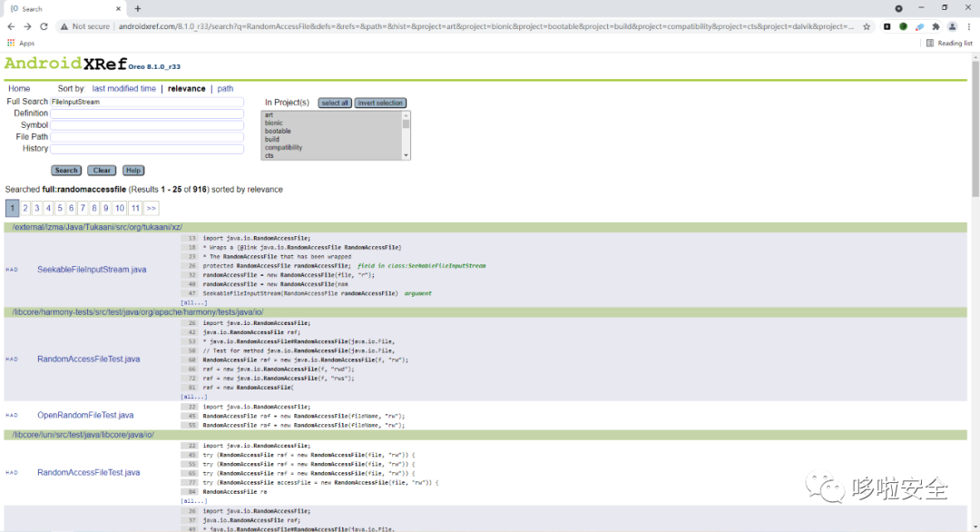This screenshot has width=980, height=532.
Task: Open the harmony-tests java/io directory link
Action: pos(138,312)
